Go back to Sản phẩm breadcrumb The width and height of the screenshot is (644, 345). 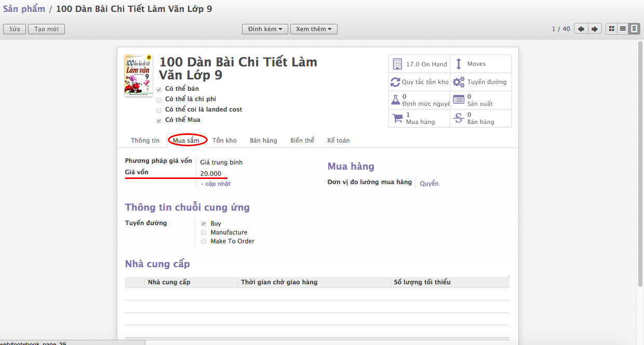[24, 9]
